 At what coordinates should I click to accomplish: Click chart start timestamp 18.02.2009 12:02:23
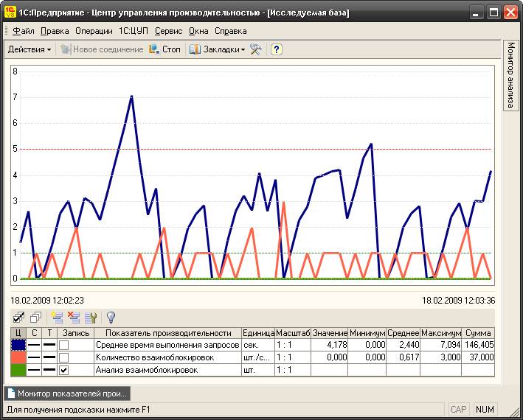click(47, 301)
